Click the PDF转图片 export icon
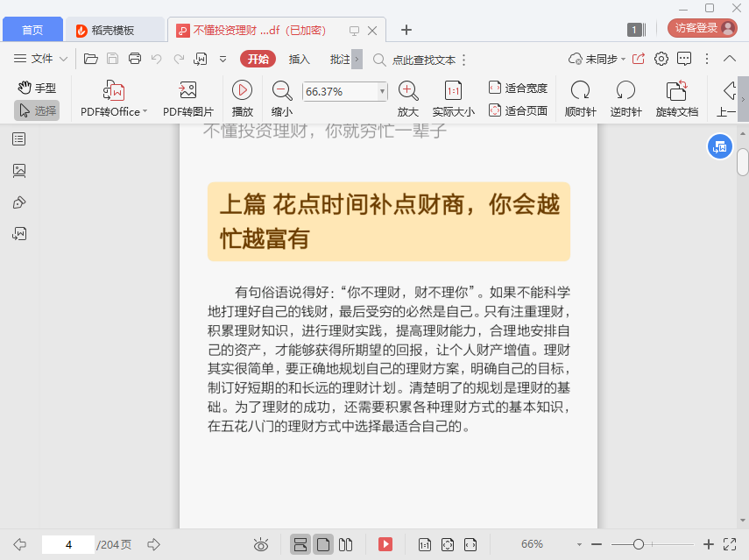The width and height of the screenshot is (749, 560). pyautogui.click(x=187, y=90)
